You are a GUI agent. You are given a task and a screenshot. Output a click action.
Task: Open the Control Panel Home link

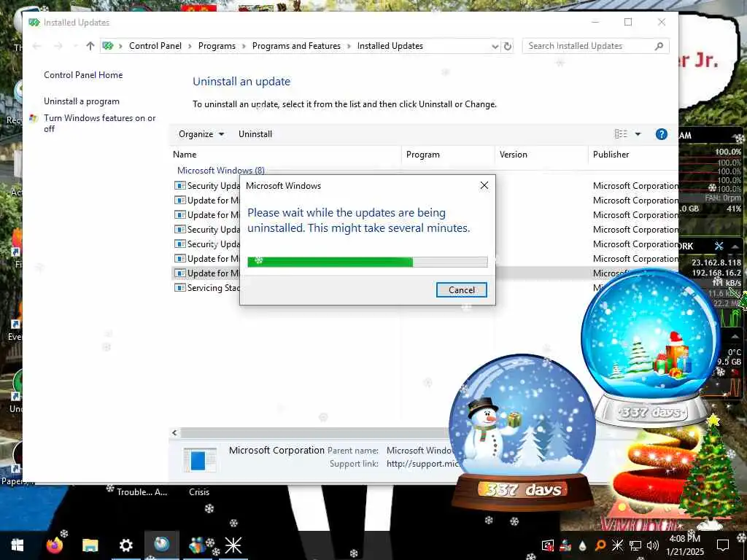click(x=83, y=75)
